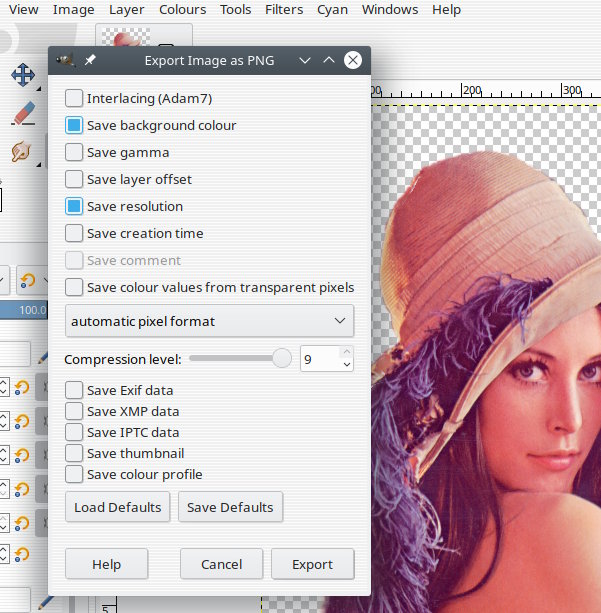Click the tool icon below the Eraser
Image resolution: width=601 pixels, height=613 pixels.
click(x=21, y=151)
